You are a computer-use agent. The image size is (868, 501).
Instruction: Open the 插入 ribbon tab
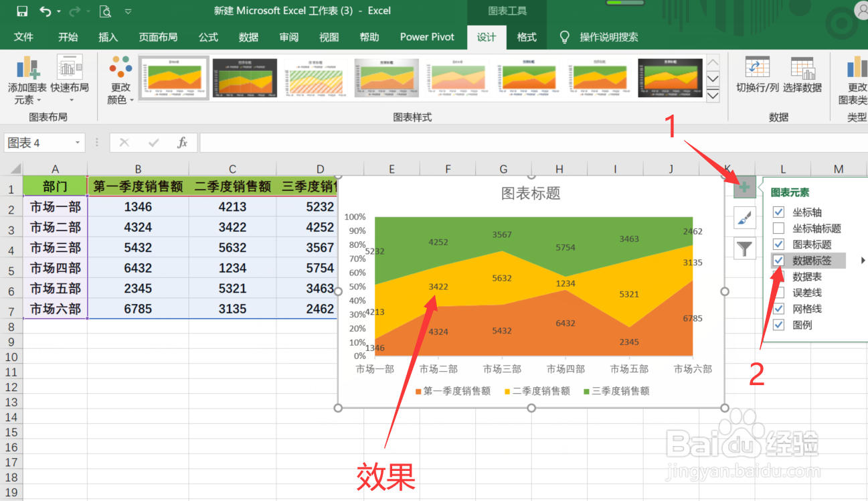click(x=108, y=38)
